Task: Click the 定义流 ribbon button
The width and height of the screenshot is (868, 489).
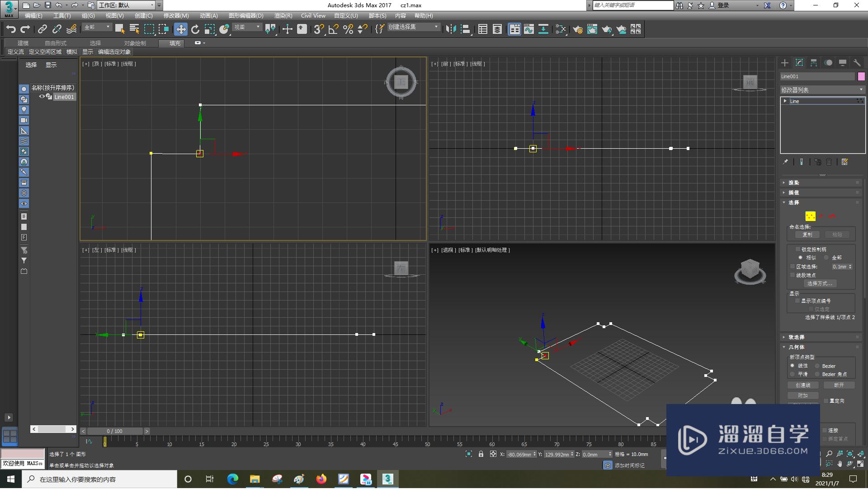Action: tap(16, 52)
